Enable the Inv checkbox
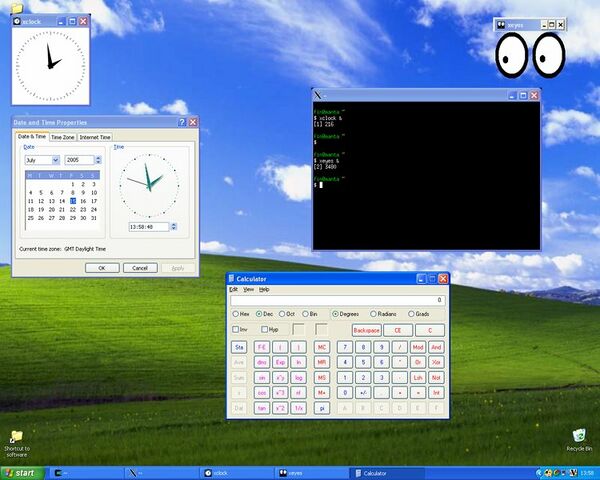The width and height of the screenshot is (600, 480). (x=236, y=329)
